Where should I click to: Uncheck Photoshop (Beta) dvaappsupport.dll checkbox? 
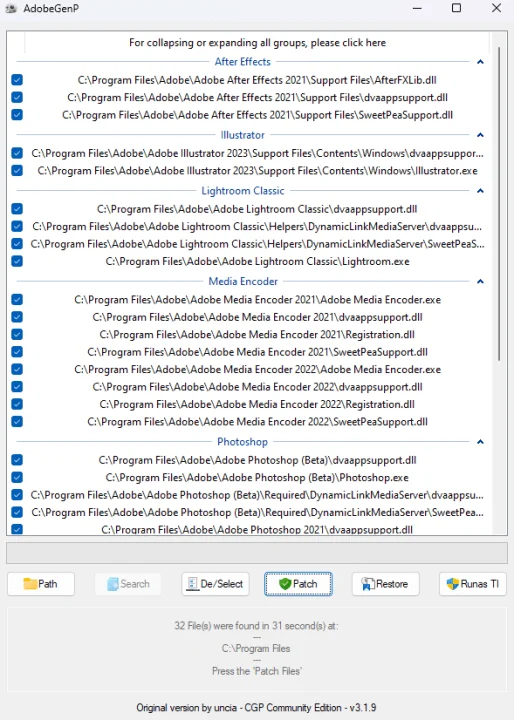(17, 460)
